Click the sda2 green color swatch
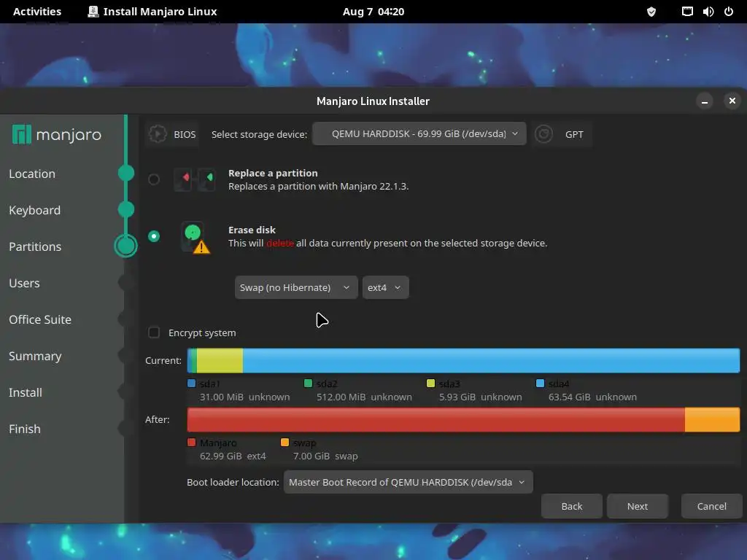747x560 pixels. [x=309, y=384]
